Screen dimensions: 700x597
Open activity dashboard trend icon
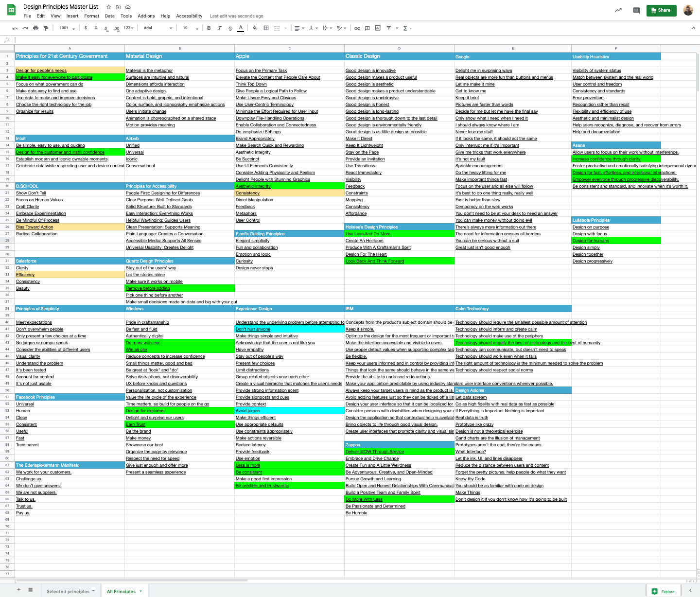tap(618, 10)
